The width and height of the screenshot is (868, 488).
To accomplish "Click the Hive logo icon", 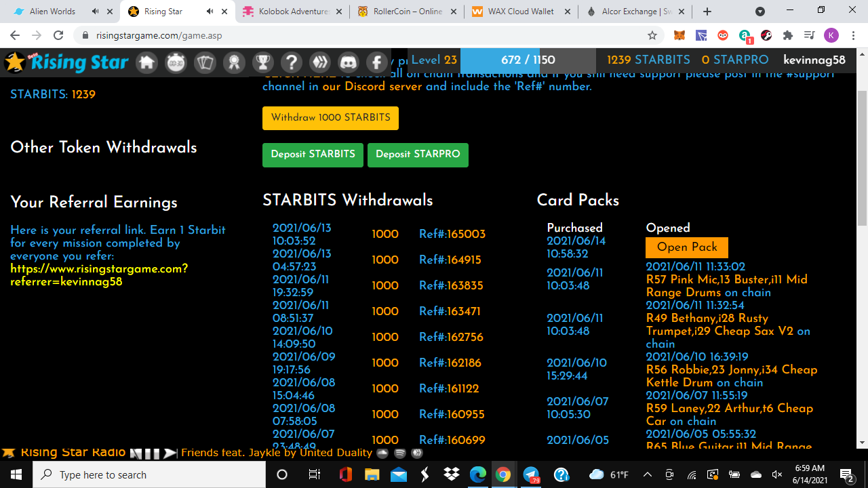I will pos(320,62).
